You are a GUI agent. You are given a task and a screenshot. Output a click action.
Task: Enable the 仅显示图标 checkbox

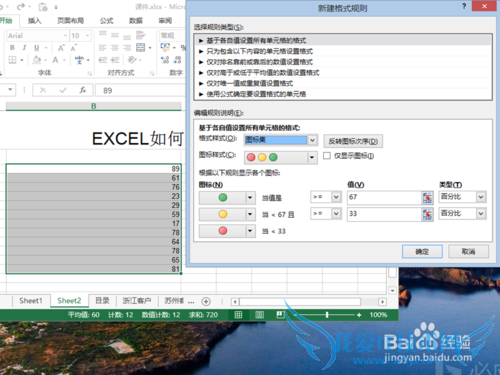[x=327, y=156]
